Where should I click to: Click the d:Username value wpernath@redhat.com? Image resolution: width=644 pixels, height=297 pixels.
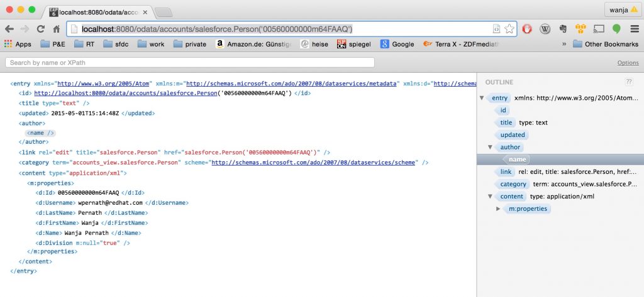pyautogui.click(x=111, y=203)
